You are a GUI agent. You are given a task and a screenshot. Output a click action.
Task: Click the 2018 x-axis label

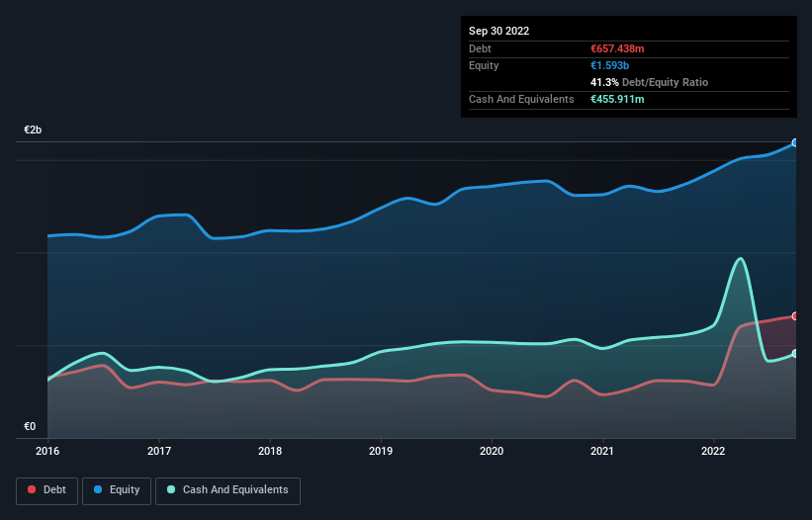[270, 451]
